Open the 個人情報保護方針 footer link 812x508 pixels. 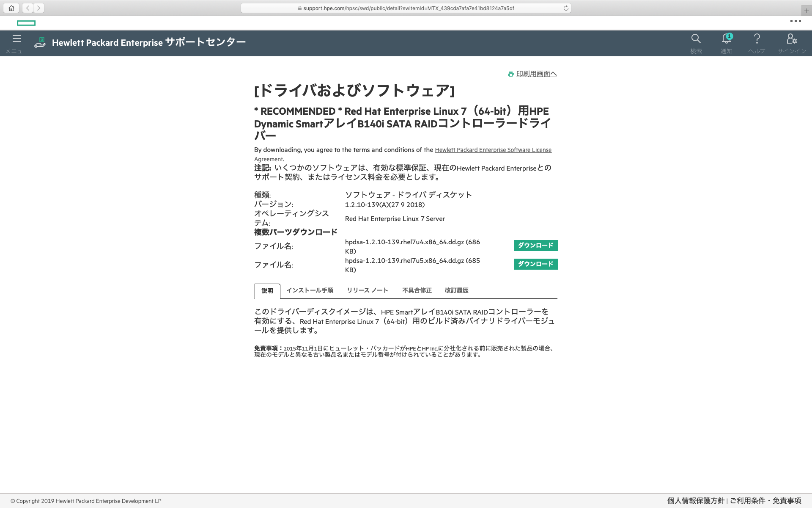click(696, 501)
